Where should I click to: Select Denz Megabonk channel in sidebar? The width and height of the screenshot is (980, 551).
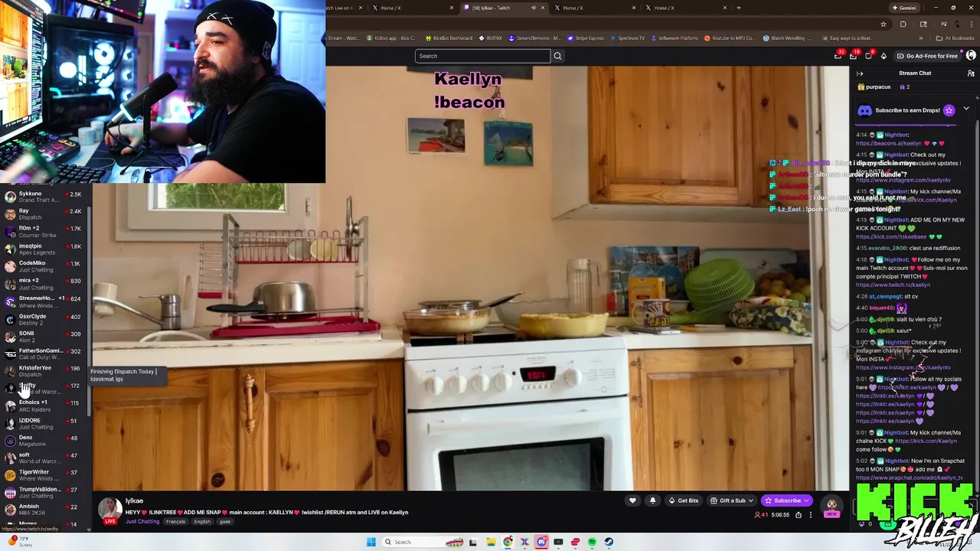pos(44,440)
